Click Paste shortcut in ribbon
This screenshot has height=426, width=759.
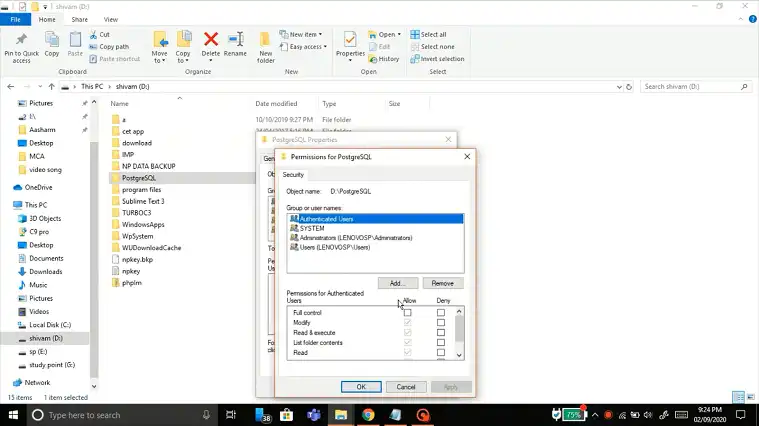115,59
